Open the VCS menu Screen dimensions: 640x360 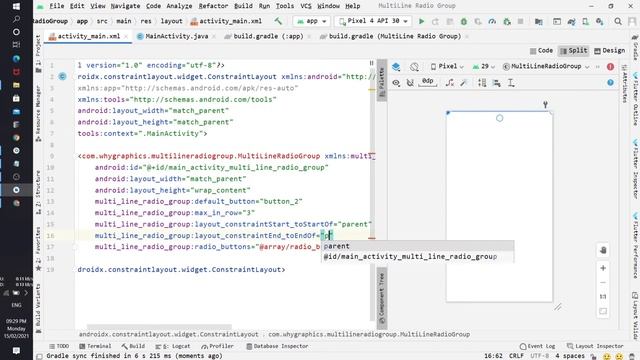(306, 6)
